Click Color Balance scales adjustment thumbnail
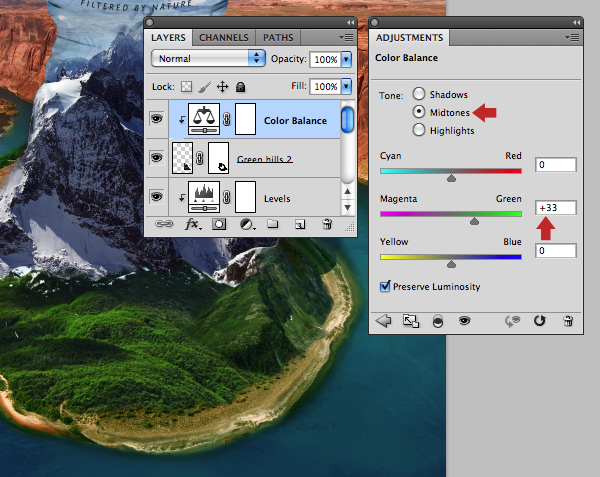 coord(204,119)
